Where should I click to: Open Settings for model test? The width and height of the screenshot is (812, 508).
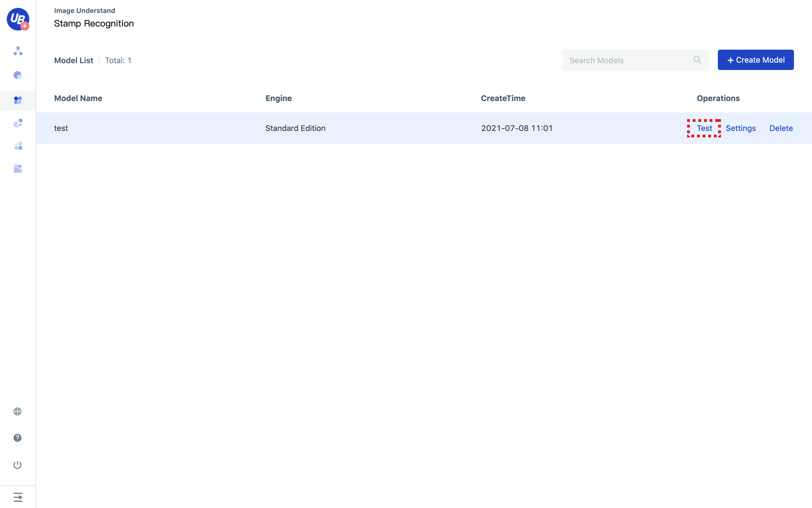pyautogui.click(x=741, y=128)
